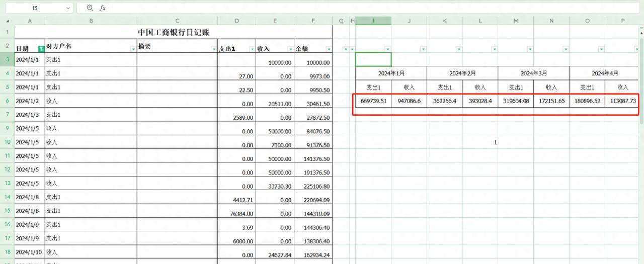Select column I header
The width and height of the screenshot is (644, 264).
(373, 21)
